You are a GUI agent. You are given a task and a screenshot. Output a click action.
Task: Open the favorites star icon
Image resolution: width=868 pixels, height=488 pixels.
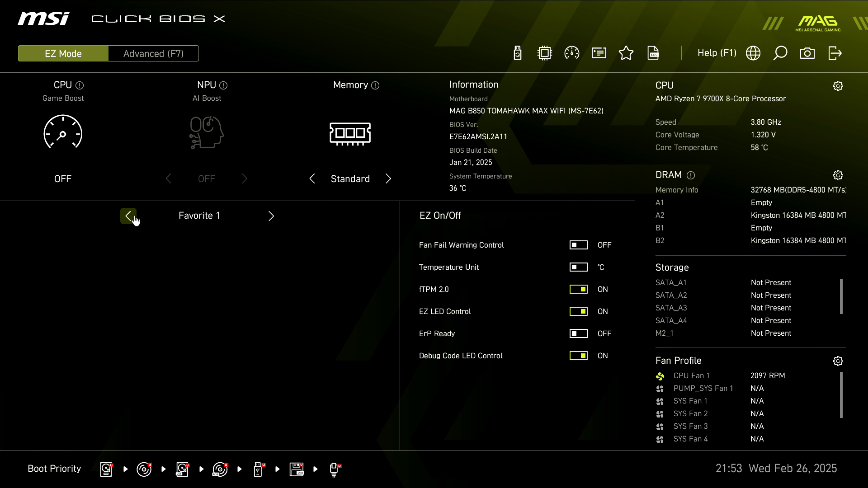pyautogui.click(x=626, y=53)
